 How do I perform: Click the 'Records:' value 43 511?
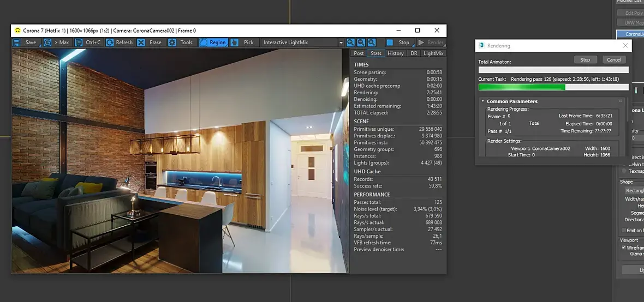[x=435, y=179]
